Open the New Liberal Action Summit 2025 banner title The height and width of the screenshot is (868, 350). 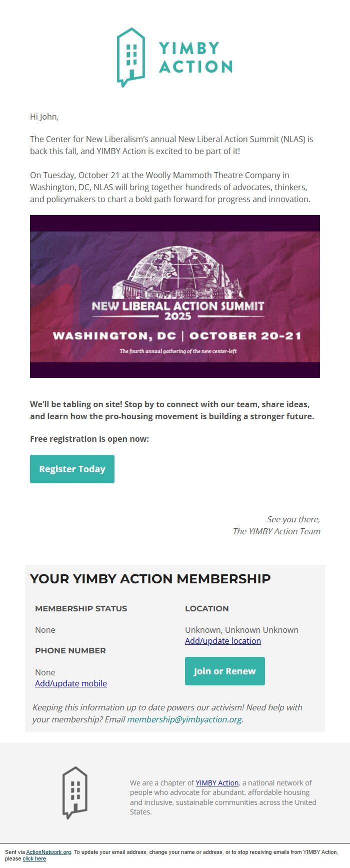(x=177, y=310)
